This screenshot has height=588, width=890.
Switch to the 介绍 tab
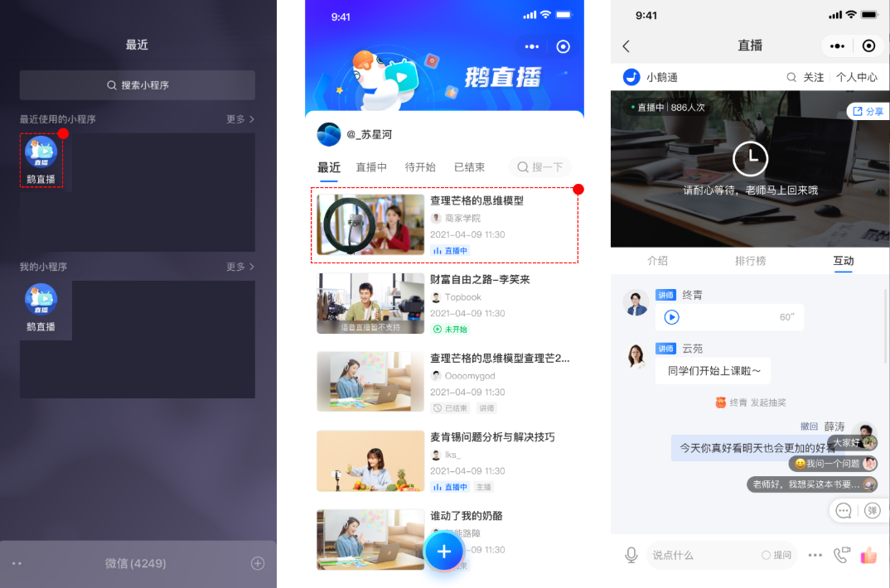point(657,261)
